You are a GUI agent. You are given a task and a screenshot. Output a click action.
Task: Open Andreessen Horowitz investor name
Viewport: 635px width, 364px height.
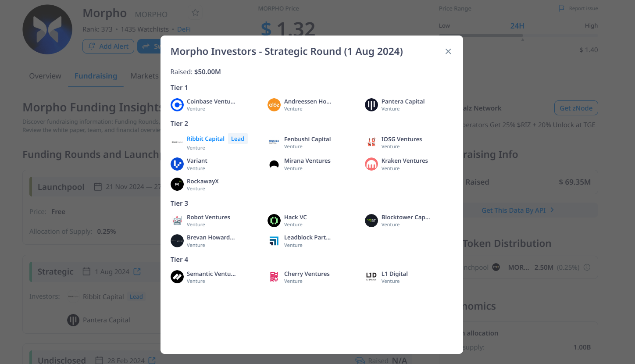click(308, 101)
